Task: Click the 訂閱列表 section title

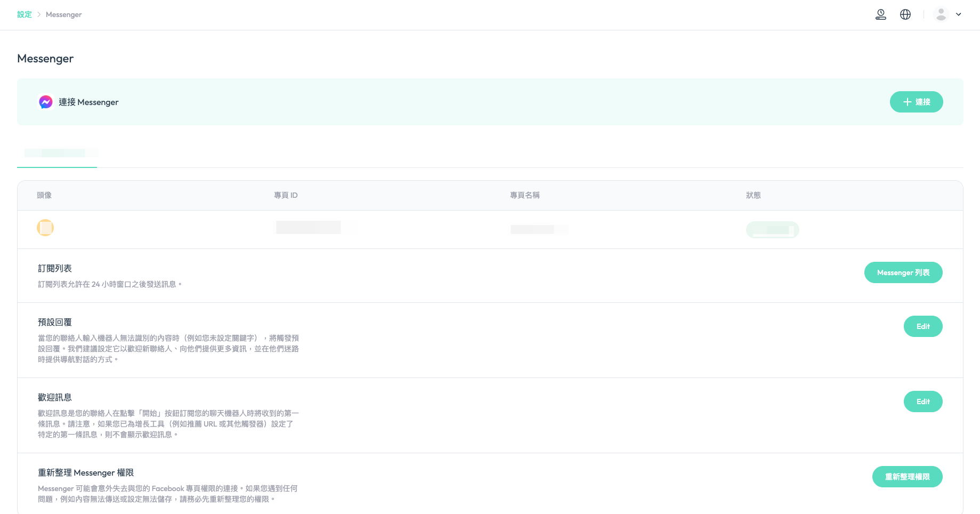Action: (x=55, y=268)
